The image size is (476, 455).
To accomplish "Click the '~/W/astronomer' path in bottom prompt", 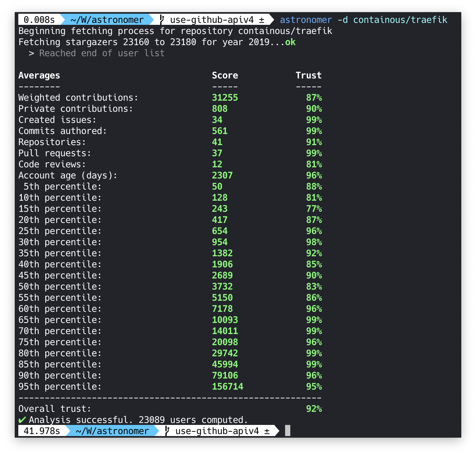I will [x=112, y=431].
